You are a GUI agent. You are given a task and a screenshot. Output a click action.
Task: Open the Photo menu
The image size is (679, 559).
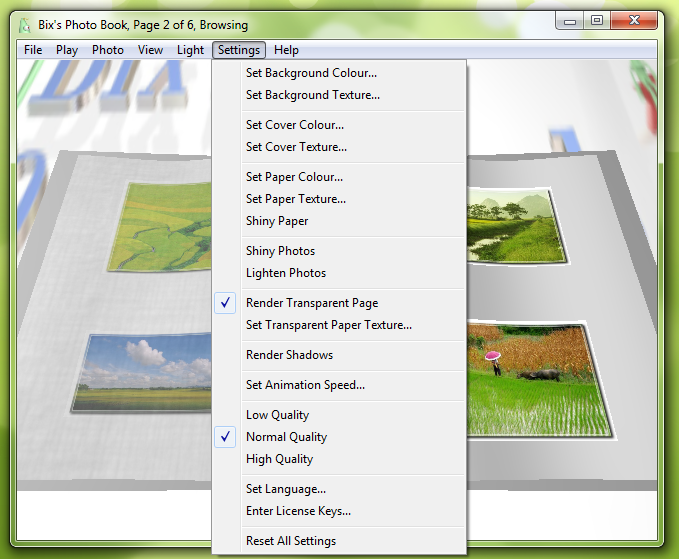108,50
